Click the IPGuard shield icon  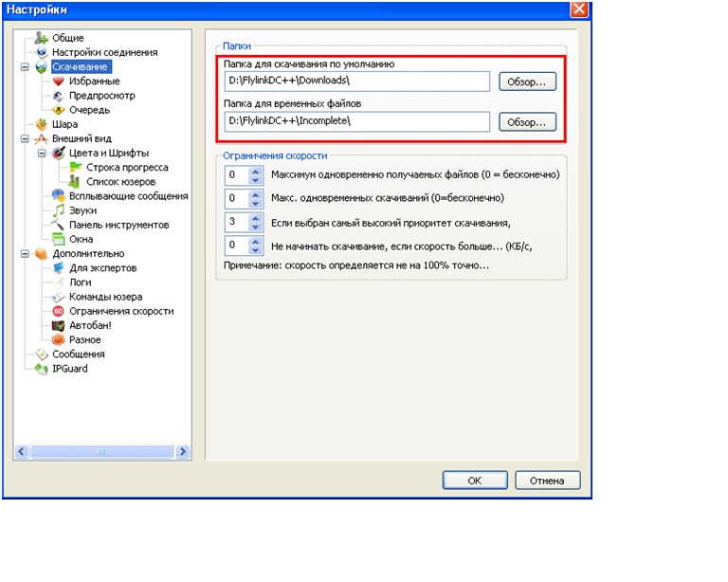42,369
